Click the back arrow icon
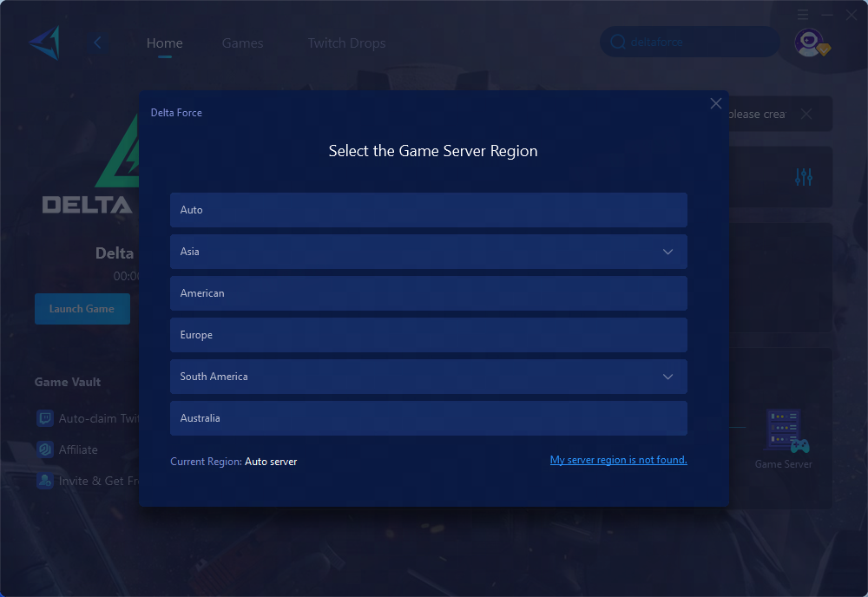Viewport: 868px width, 597px height. [97, 43]
